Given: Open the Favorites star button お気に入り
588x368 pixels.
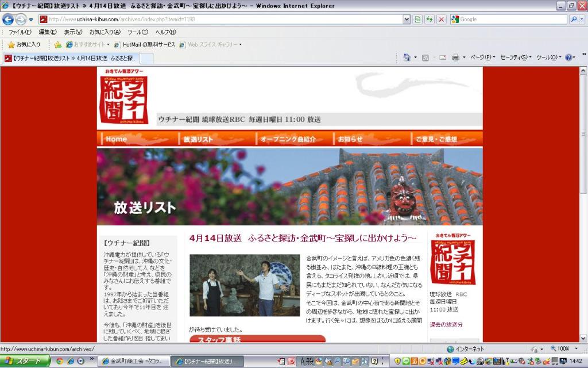Looking at the screenshot, I should (24, 44).
